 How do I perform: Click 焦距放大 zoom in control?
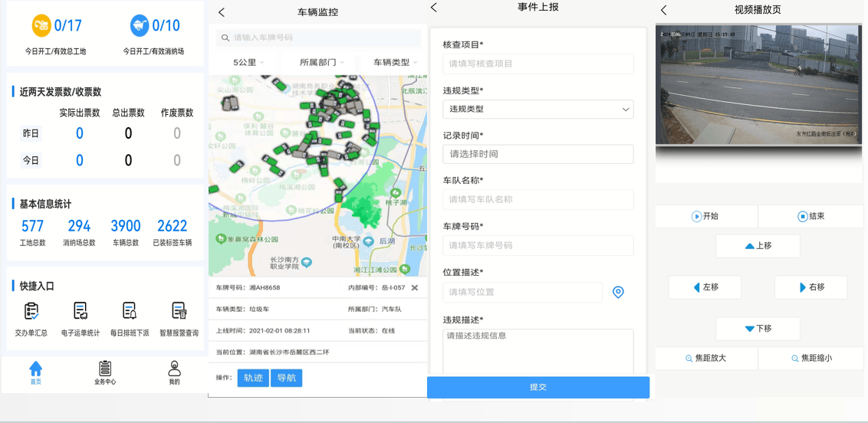(705, 359)
